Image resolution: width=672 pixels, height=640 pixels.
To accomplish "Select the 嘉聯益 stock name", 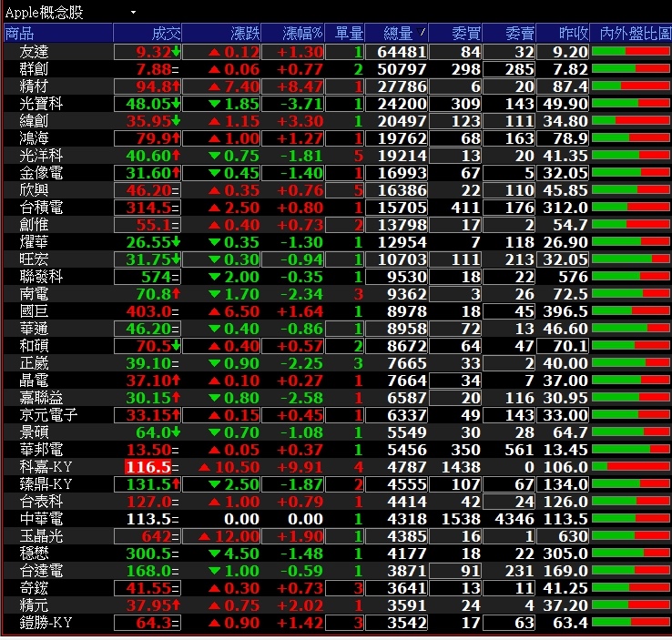I will [x=41, y=398].
